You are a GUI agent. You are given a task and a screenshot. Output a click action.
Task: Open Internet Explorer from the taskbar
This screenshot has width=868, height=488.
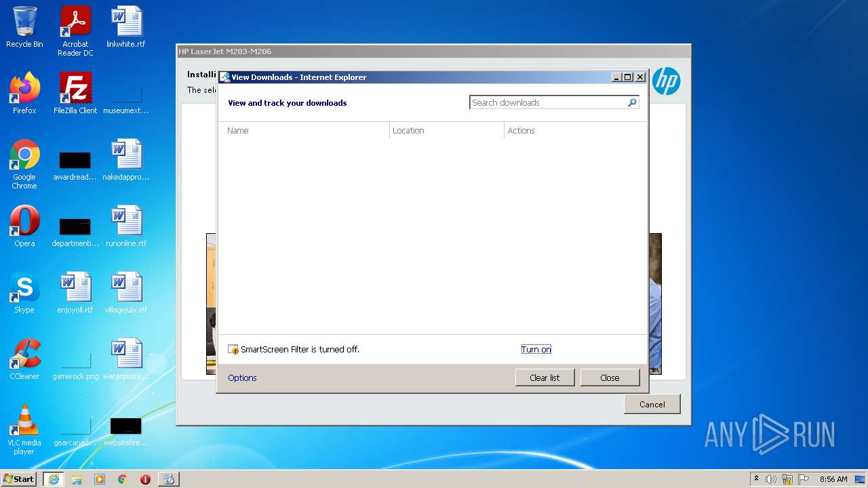[54, 479]
